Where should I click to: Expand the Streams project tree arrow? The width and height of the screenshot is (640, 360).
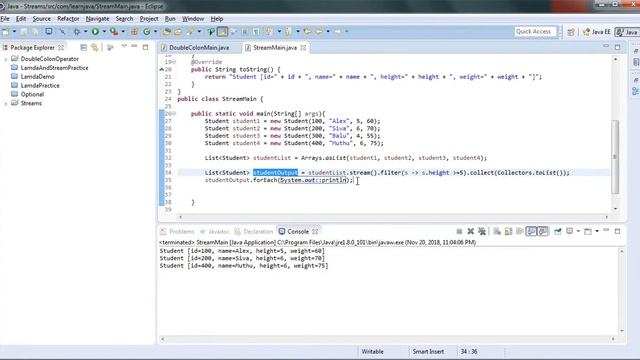pos(6,104)
